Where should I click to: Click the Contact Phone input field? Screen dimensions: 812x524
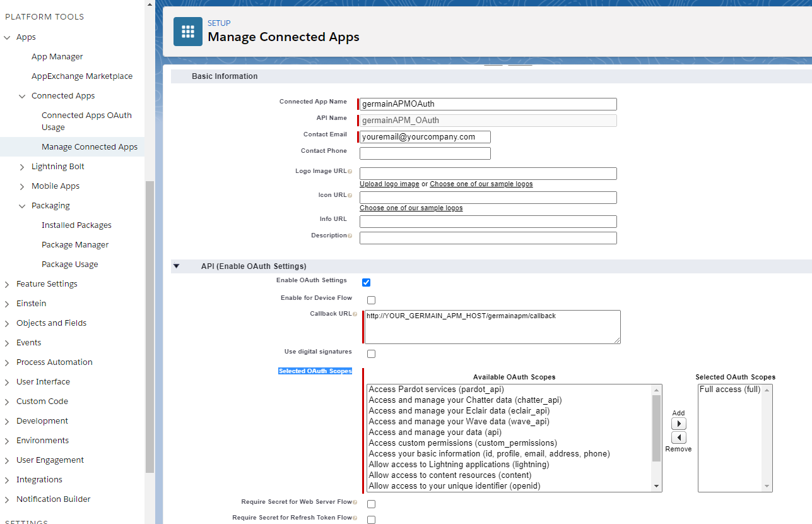pos(425,153)
